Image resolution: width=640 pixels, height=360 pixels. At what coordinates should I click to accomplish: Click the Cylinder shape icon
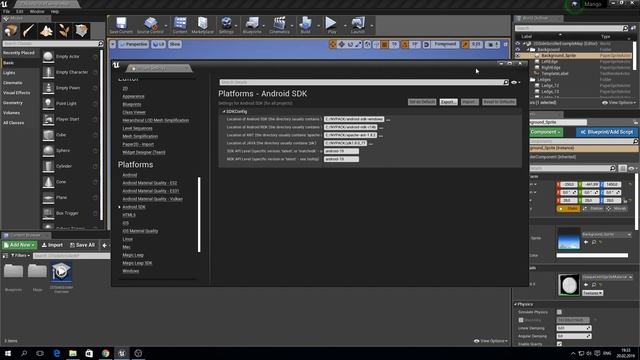48,166
